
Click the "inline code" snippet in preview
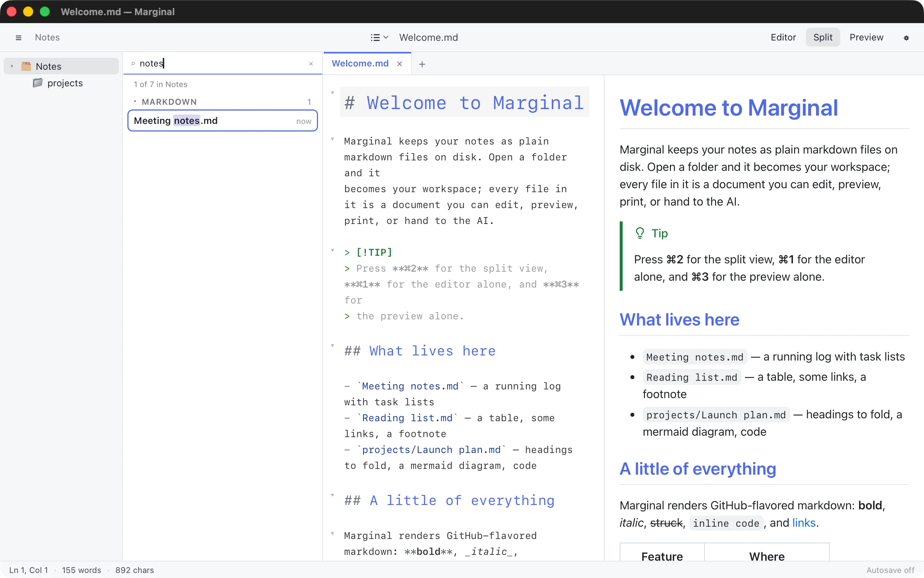pyautogui.click(x=726, y=523)
